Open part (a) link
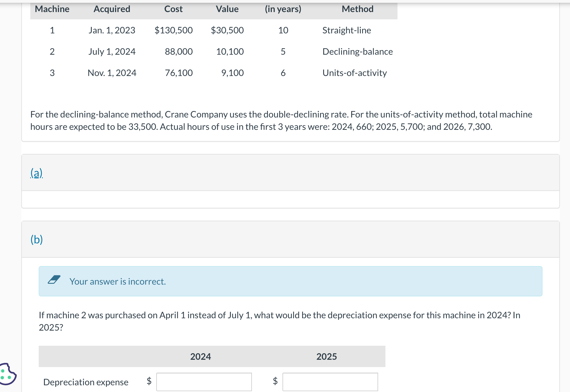 (36, 173)
